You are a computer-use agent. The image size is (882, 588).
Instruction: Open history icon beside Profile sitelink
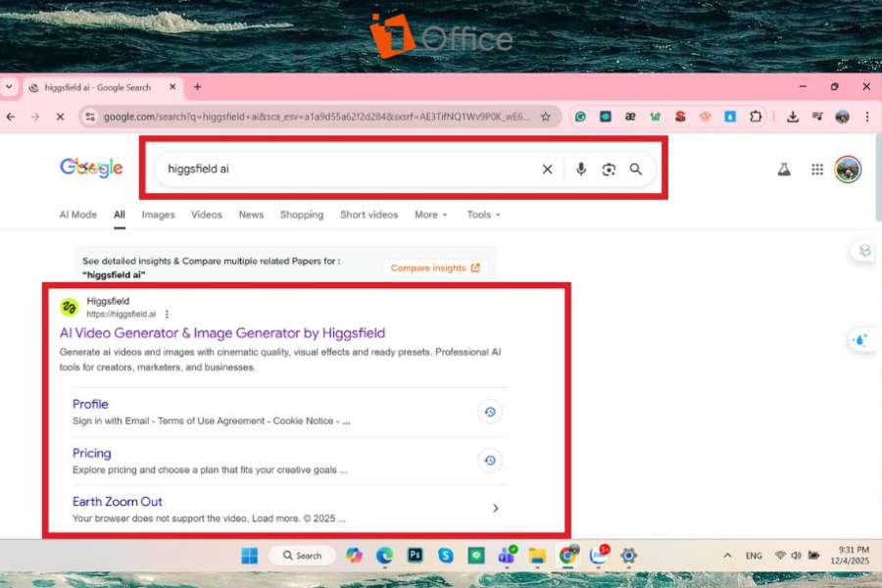490,412
